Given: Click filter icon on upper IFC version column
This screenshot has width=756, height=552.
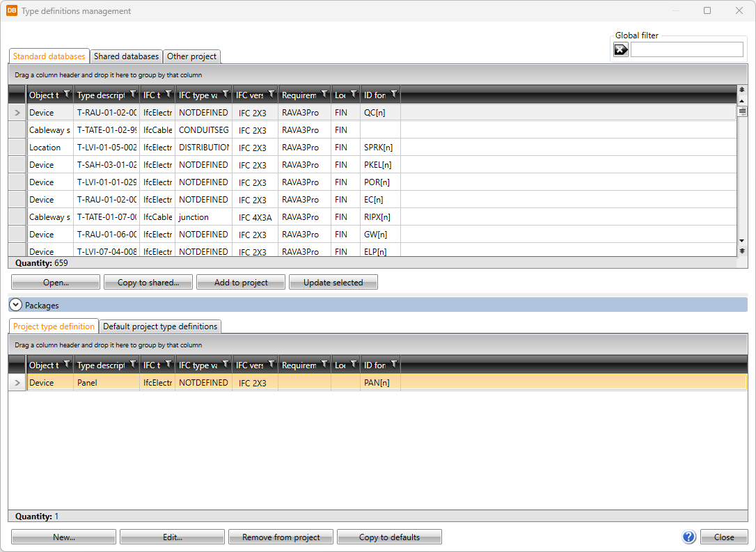Looking at the screenshot, I should [x=271, y=94].
